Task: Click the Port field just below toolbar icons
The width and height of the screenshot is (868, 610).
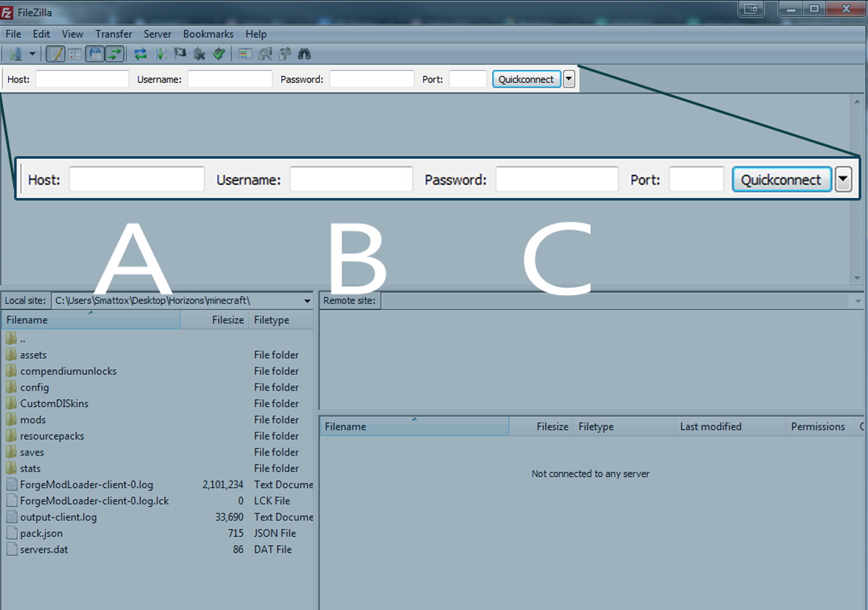Action: click(468, 79)
